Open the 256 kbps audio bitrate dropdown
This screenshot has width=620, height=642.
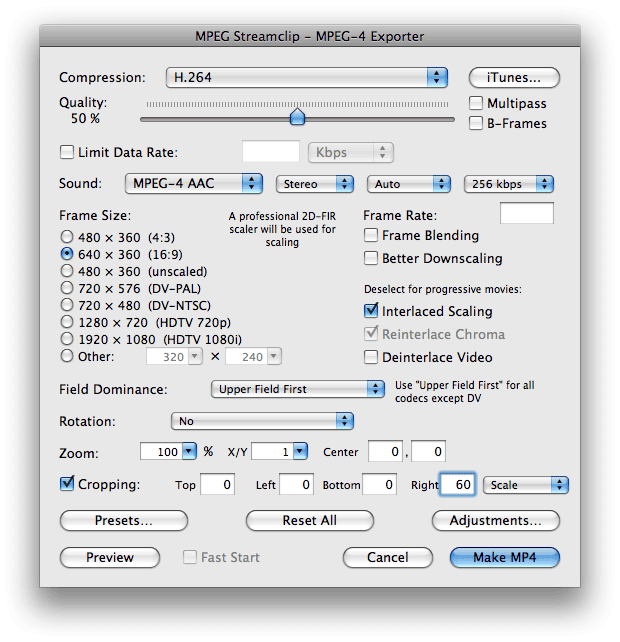pos(509,184)
